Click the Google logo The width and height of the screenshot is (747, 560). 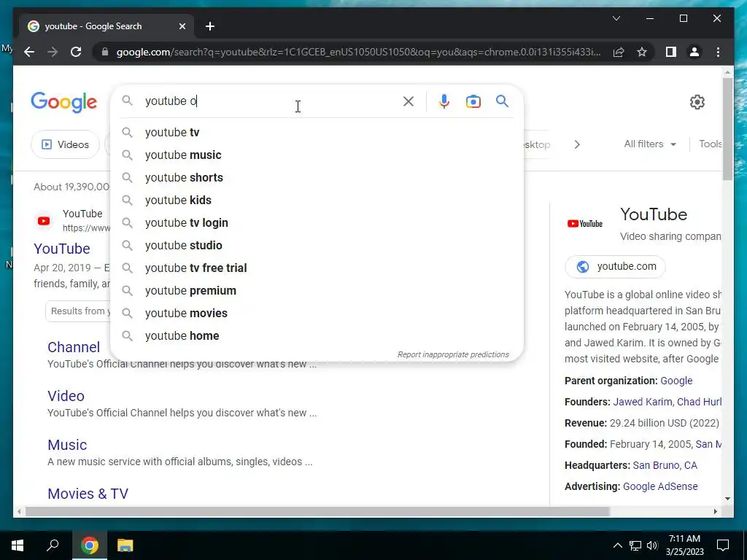[x=64, y=102]
